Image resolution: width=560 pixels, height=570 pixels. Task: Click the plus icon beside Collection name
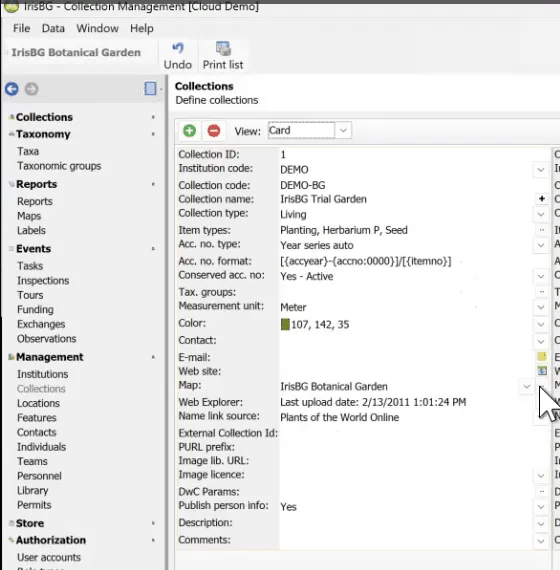coord(541,198)
